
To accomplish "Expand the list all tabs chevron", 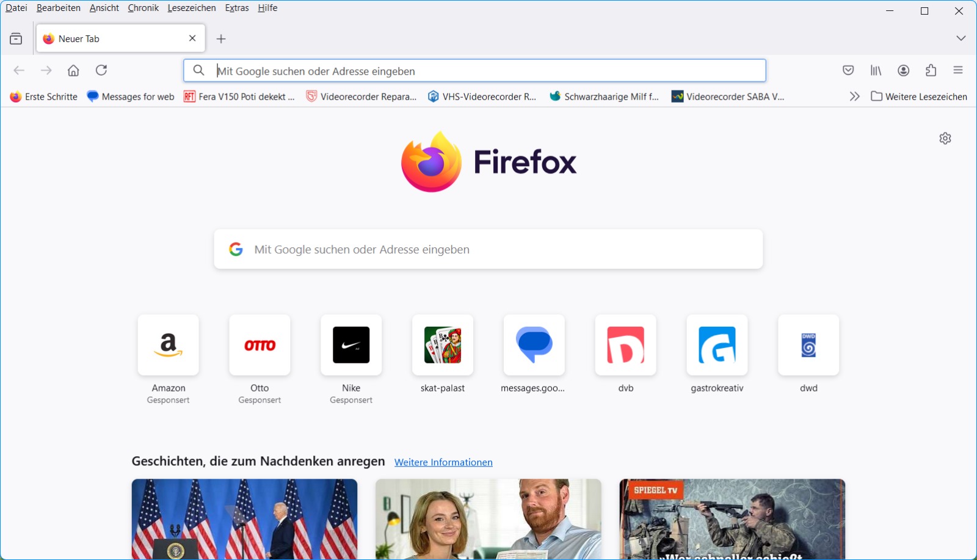I will point(961,38).
